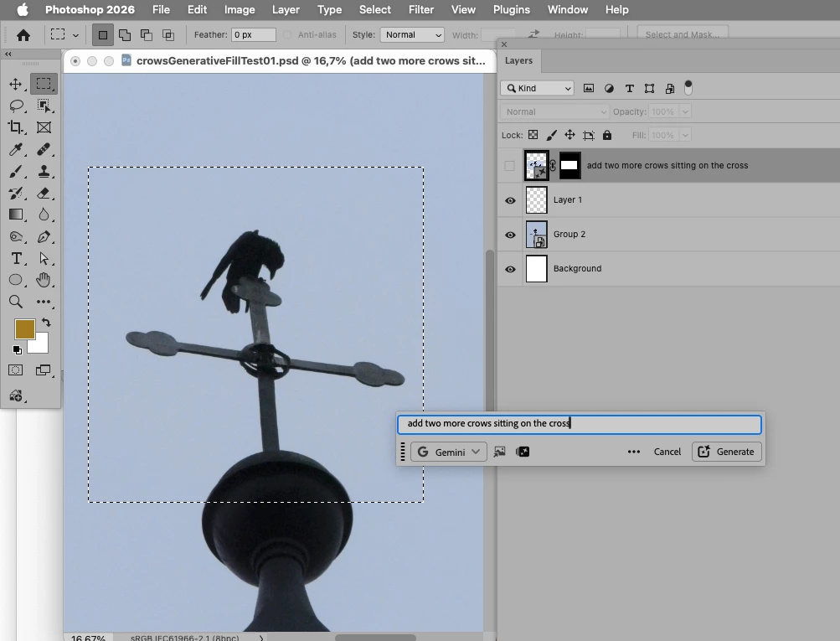Choose Subtract from selection mode
Viewport: 840px width, 641px height.
(x=147, y=35)
